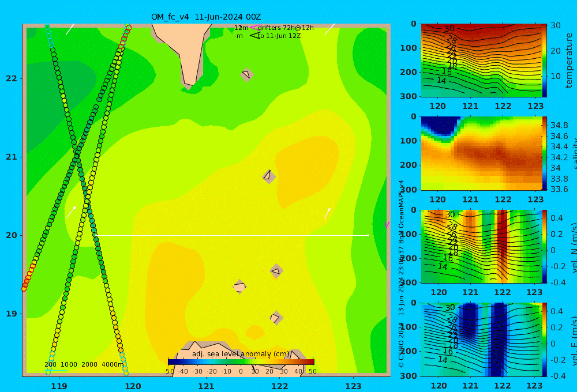Select the island marker near 19.5N 122E
Viewport: 577px width, 392px height.
(276, 272)
